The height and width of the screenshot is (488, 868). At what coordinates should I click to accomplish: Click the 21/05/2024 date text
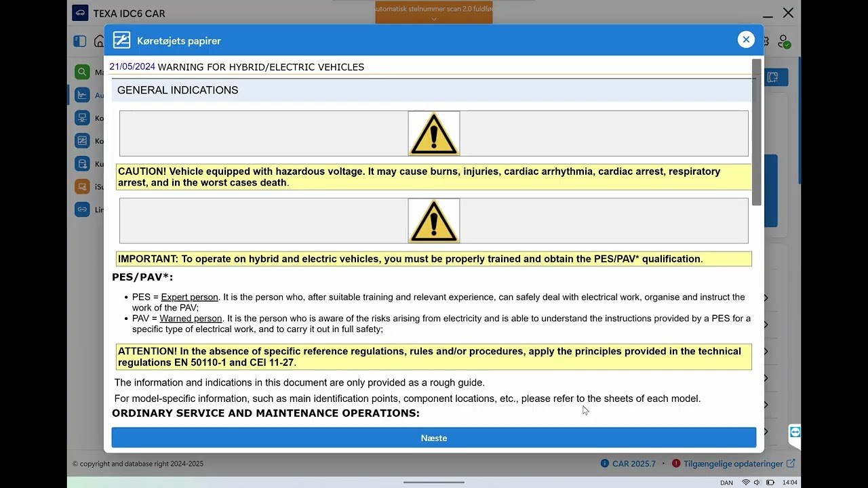(132, 66)
